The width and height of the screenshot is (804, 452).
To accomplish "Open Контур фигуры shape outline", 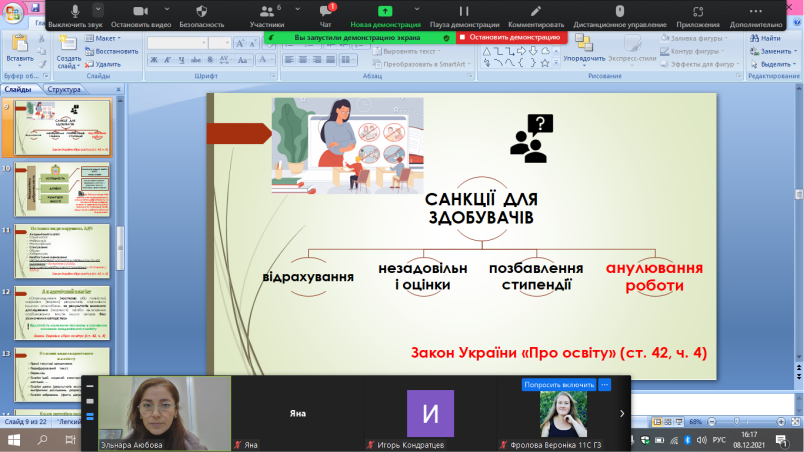I will click(692, 51).
